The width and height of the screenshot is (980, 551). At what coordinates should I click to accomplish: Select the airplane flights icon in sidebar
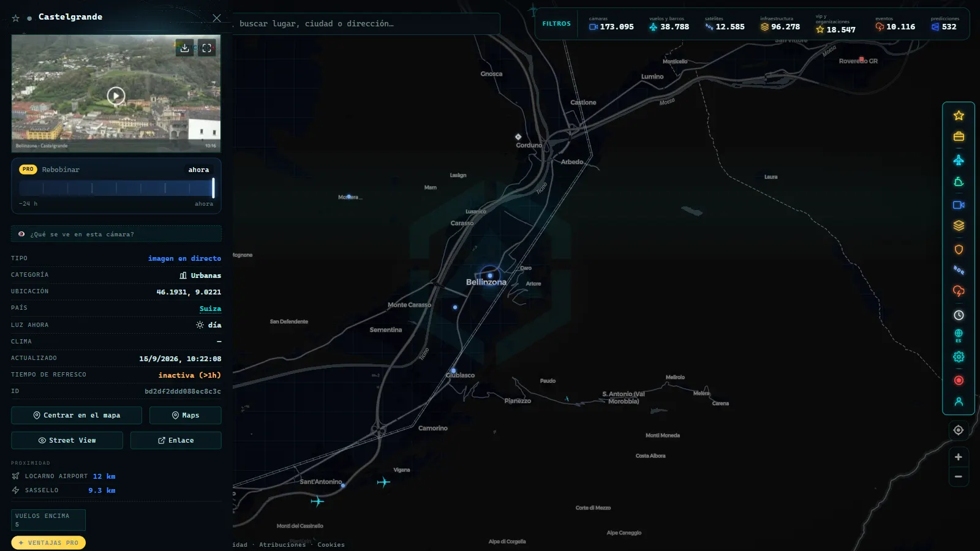coord(959,160)
